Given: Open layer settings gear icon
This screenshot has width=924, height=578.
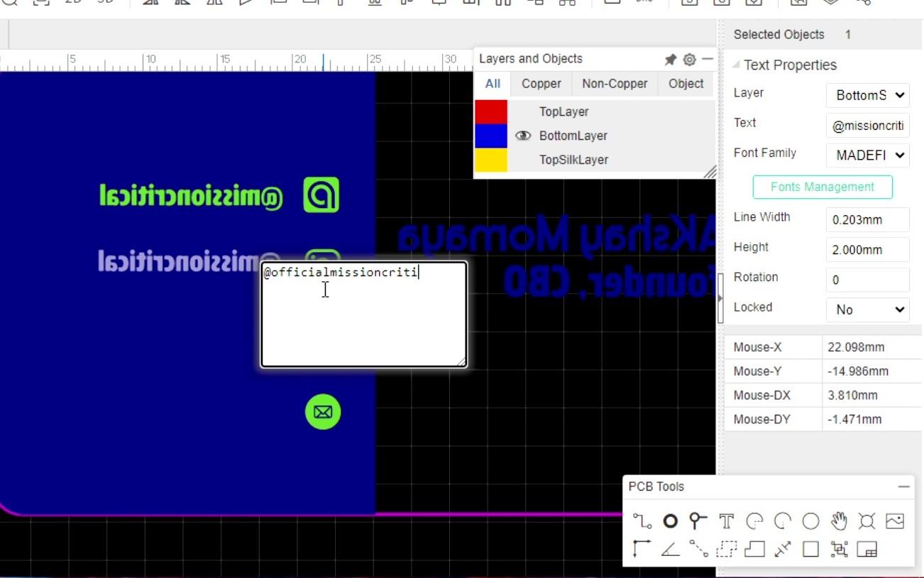Looking at the screenshot, I should coord(689,60).
